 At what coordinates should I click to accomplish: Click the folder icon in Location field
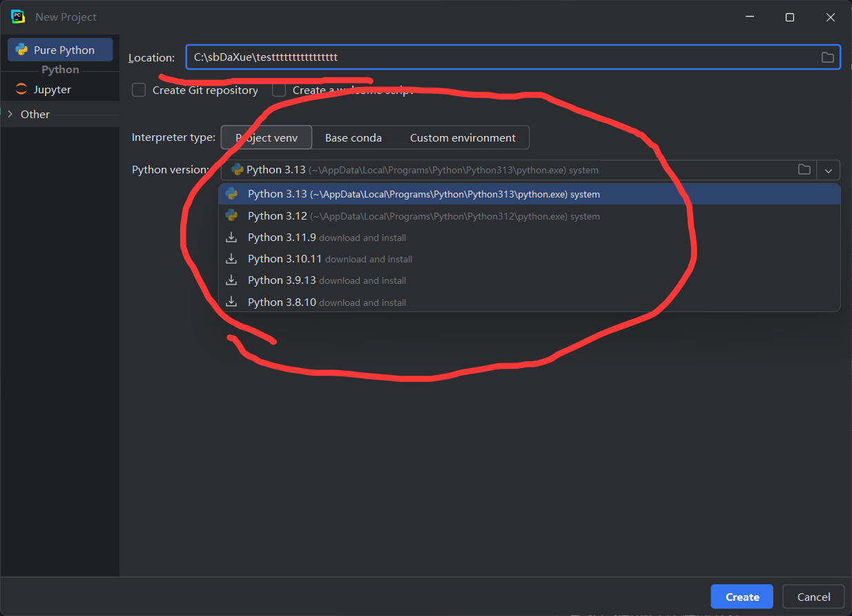[x=827, y=57]
